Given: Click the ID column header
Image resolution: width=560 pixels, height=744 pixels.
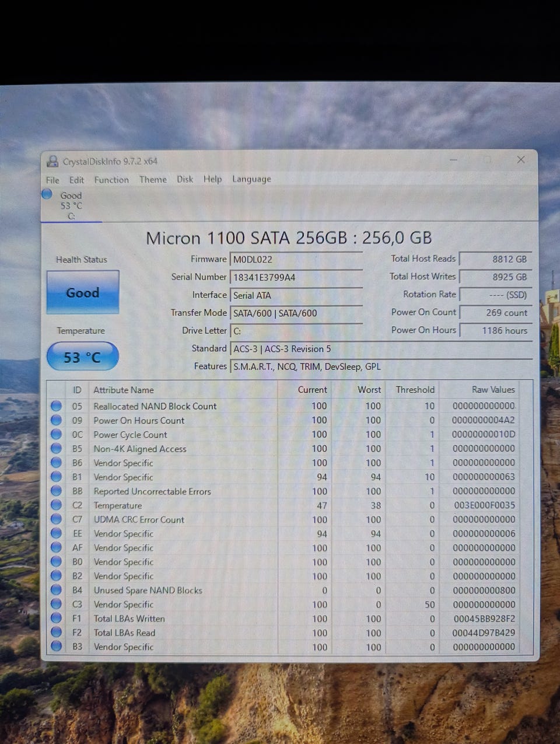Looking at the screenshot, I should (x=77, y=390).
